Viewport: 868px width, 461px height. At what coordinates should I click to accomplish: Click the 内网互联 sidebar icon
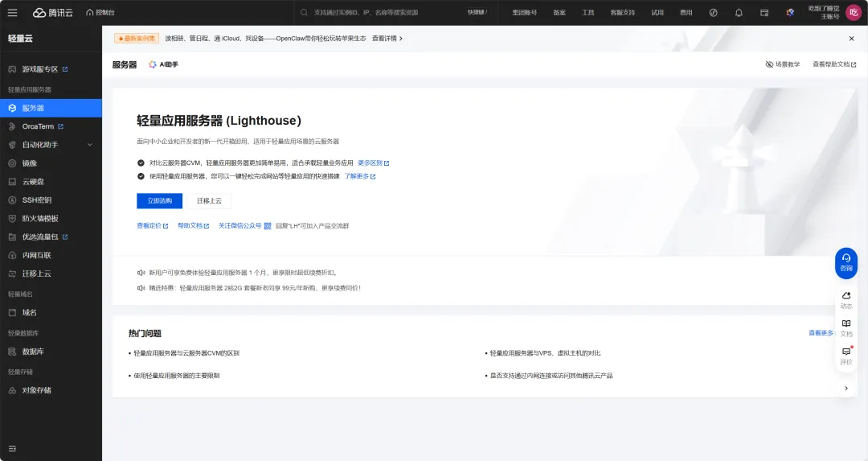[x=12, y=255]
